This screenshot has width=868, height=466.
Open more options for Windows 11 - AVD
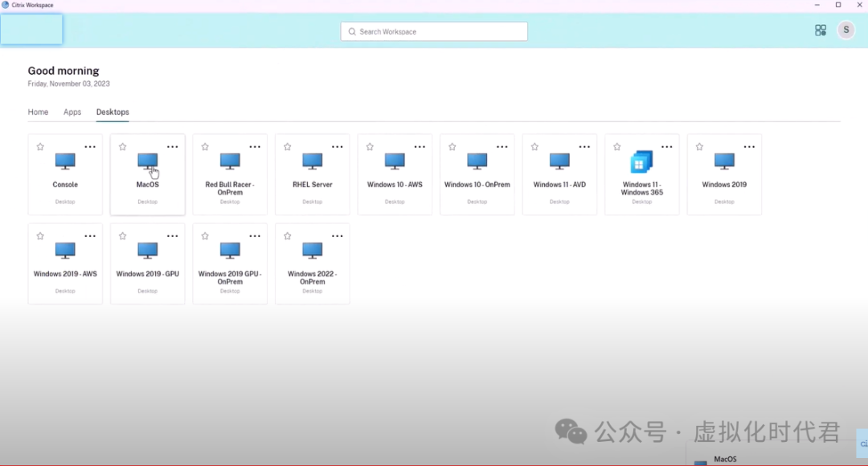pyautogui.click(x=584, y=147)
